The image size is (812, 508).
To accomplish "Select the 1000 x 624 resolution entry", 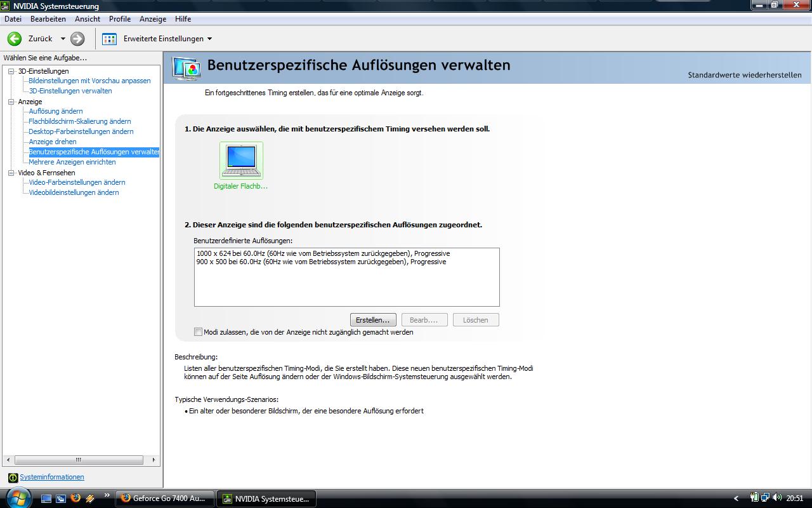I will (323, 253).
